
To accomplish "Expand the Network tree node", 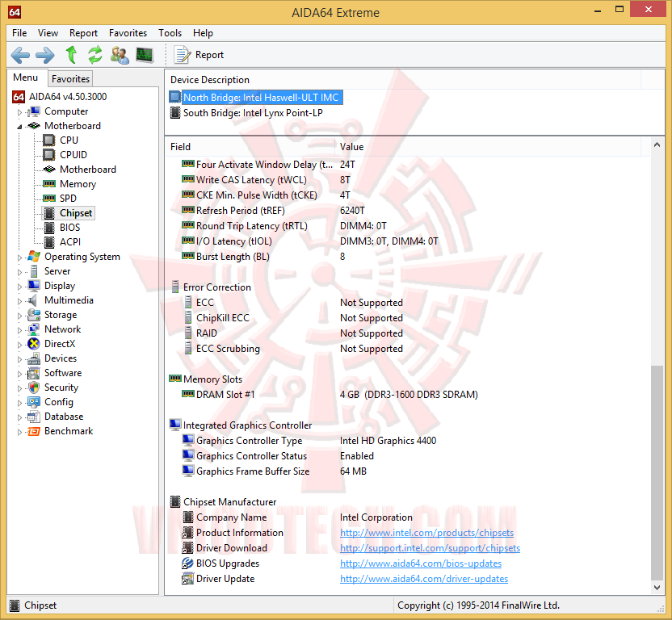I will pyautogui.click(x=19, y=330).
